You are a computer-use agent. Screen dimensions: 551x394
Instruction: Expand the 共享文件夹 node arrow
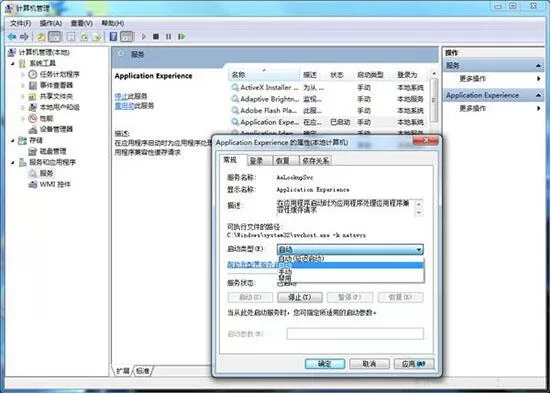tap(23, 96)
